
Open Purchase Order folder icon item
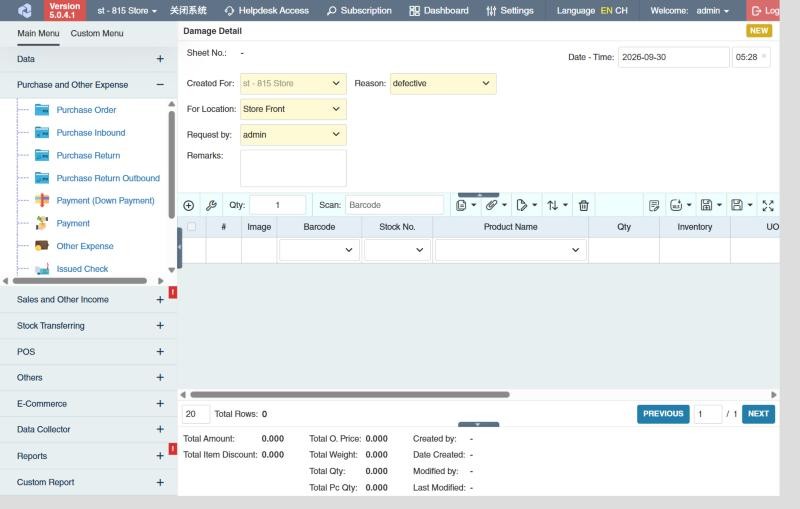[42, 110]
